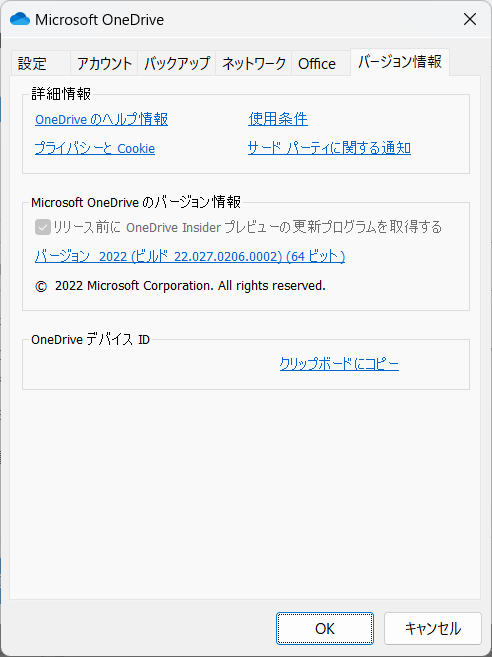Switch to the Office tab

pyautogui.click(x=321, y=64)
